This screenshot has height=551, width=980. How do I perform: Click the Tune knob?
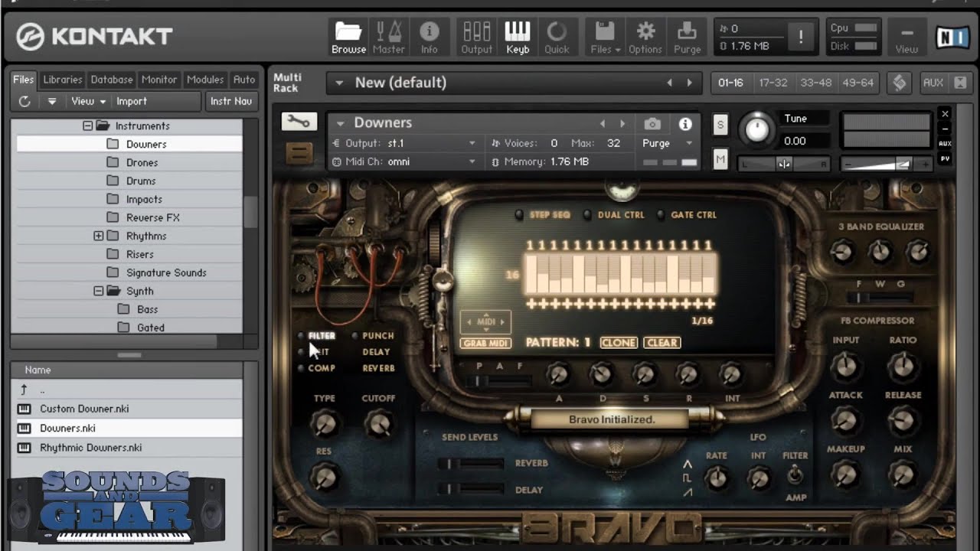pos(757,129)
